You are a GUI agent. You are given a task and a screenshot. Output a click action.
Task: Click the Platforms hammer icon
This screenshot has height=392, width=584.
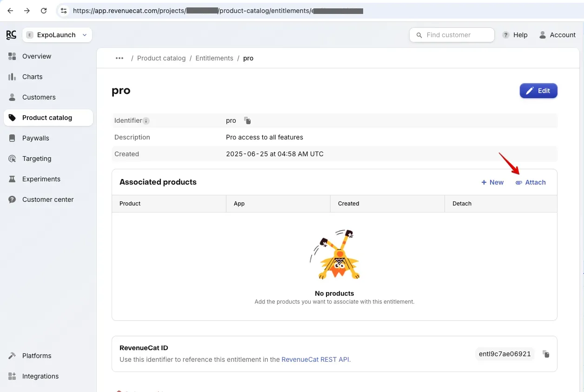click(13, 356)
